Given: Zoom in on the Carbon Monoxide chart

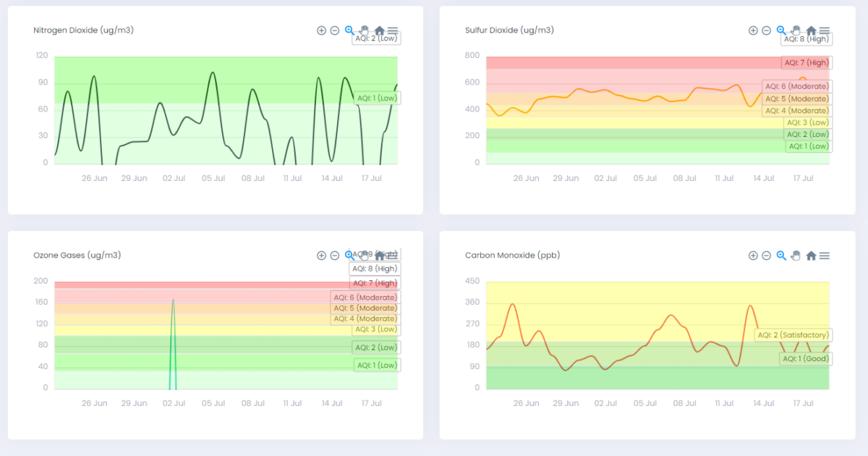Looking at the screenshot, I should pos(753,256).
